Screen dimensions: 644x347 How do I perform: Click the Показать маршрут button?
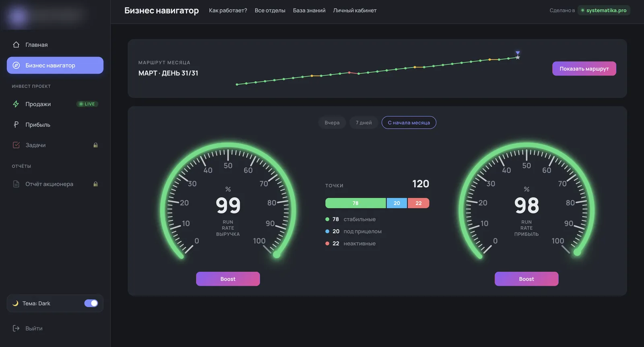[584, 68]
